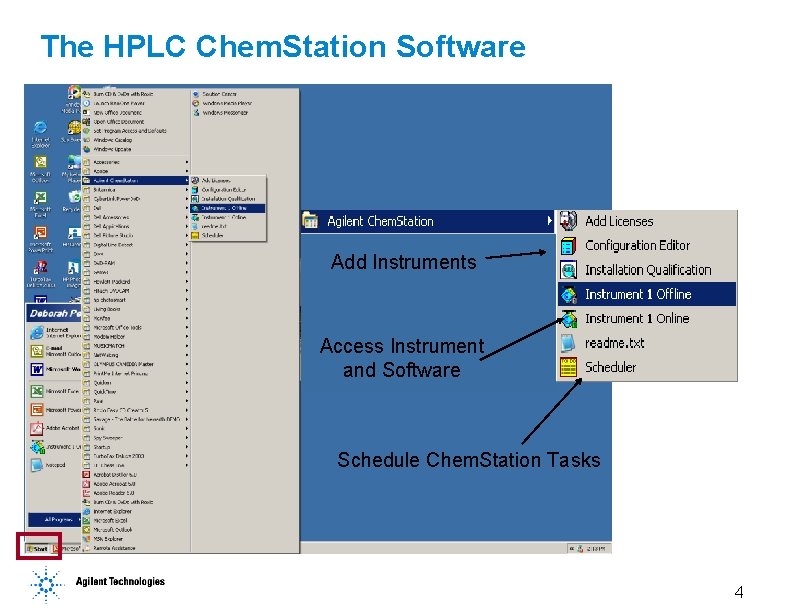Expand the Hewlett-Packard submenu arrow
792x612 pixels.
coord(186,281)
